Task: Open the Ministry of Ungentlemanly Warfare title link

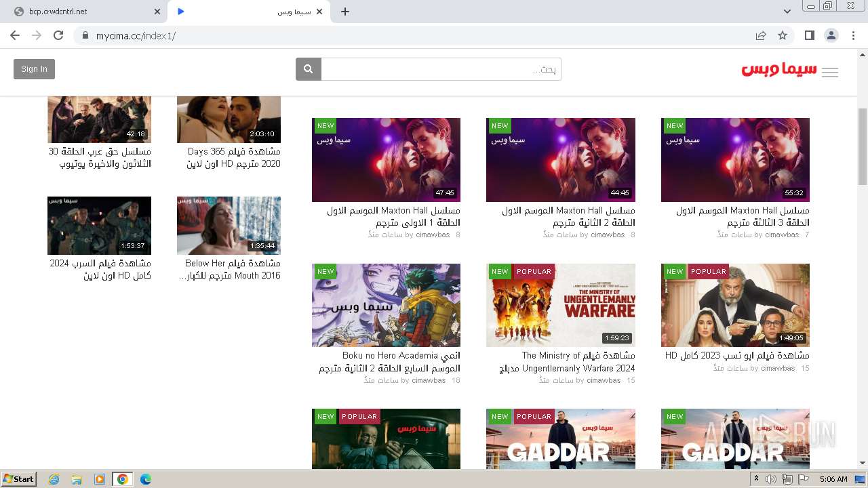Action: click(x=566, y=362)
